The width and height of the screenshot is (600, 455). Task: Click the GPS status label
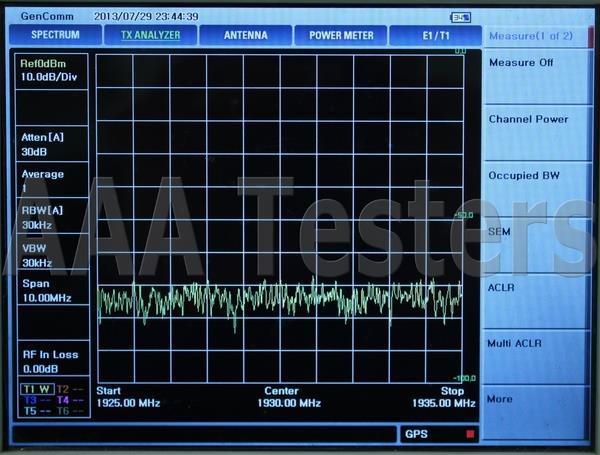[x=416, y=434]
